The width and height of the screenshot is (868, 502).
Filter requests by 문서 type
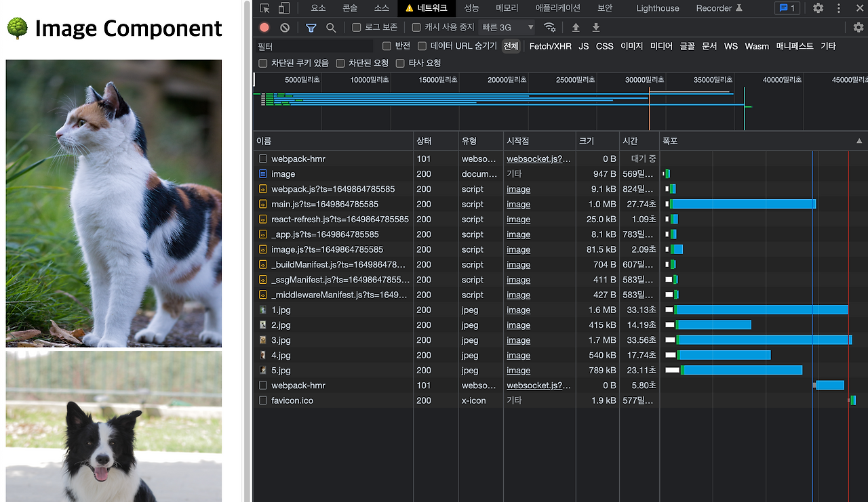click(x=709, y=46)
